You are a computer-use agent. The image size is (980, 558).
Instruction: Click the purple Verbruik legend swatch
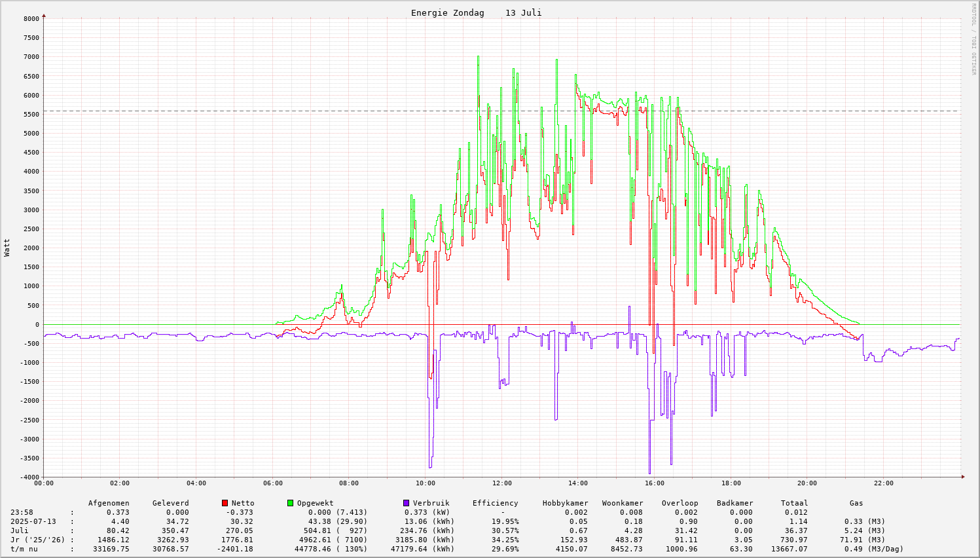[x=406, y=503]
